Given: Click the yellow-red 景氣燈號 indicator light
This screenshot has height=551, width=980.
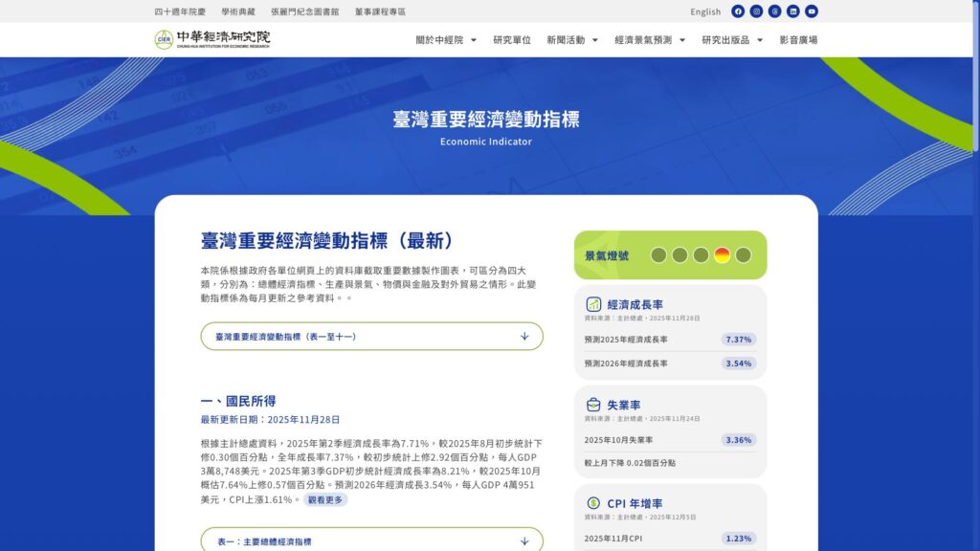Looking at the screenshot, I should point(722,255).
